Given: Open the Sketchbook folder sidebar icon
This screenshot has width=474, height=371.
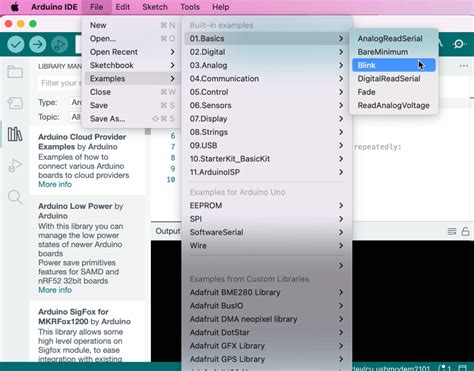Looking at the screenshot, I should 15,71.
